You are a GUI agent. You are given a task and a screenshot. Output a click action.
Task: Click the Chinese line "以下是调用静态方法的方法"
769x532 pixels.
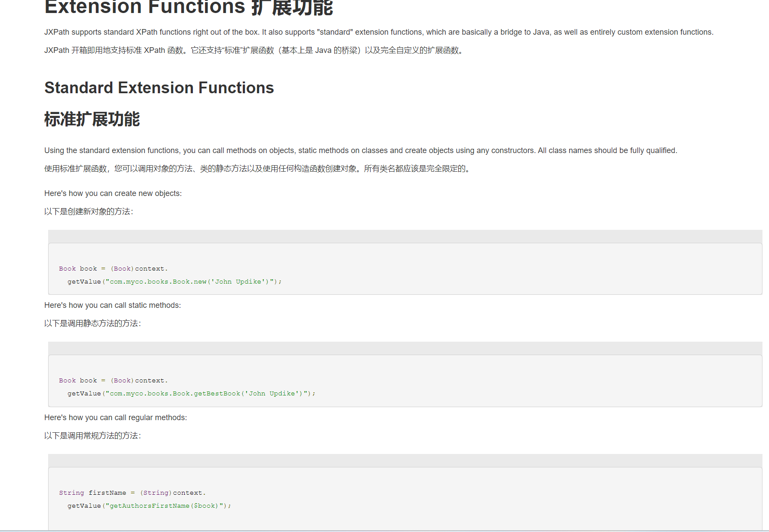coord(92,323)
